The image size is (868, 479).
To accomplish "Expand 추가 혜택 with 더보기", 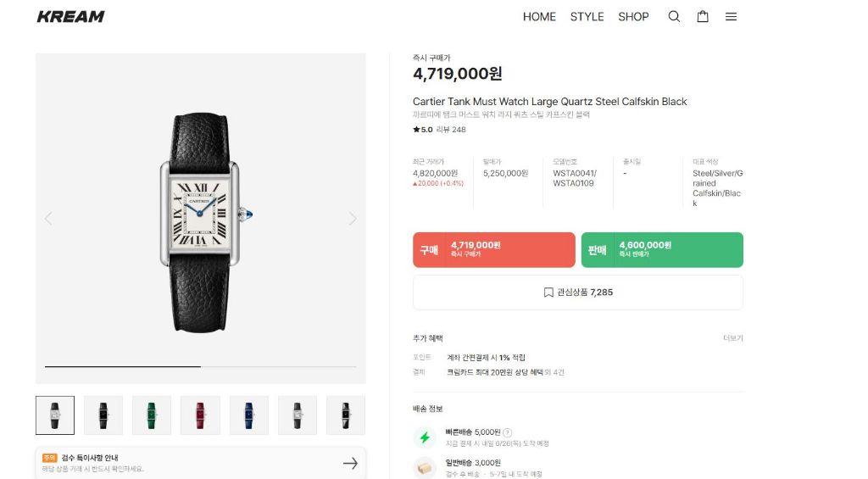I will coord(732,338).
